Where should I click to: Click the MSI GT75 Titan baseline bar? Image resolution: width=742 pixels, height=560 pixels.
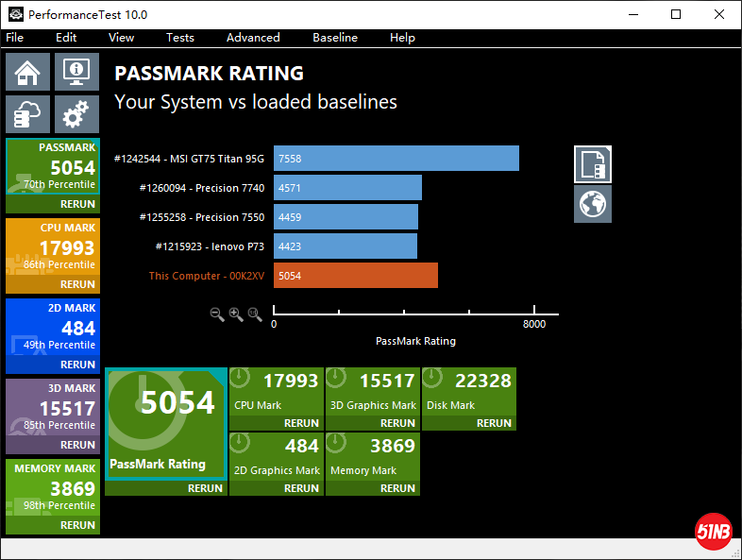point(396,159)
